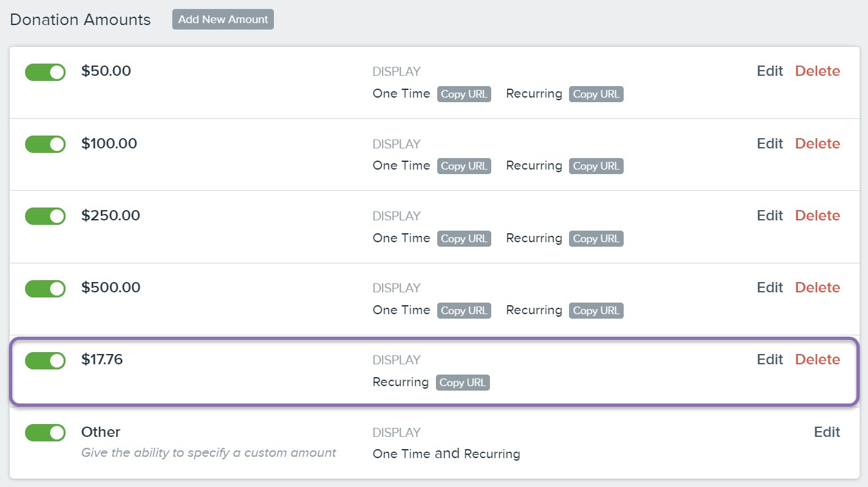Edit the $50.00 donation amount

tap(770, 71)
